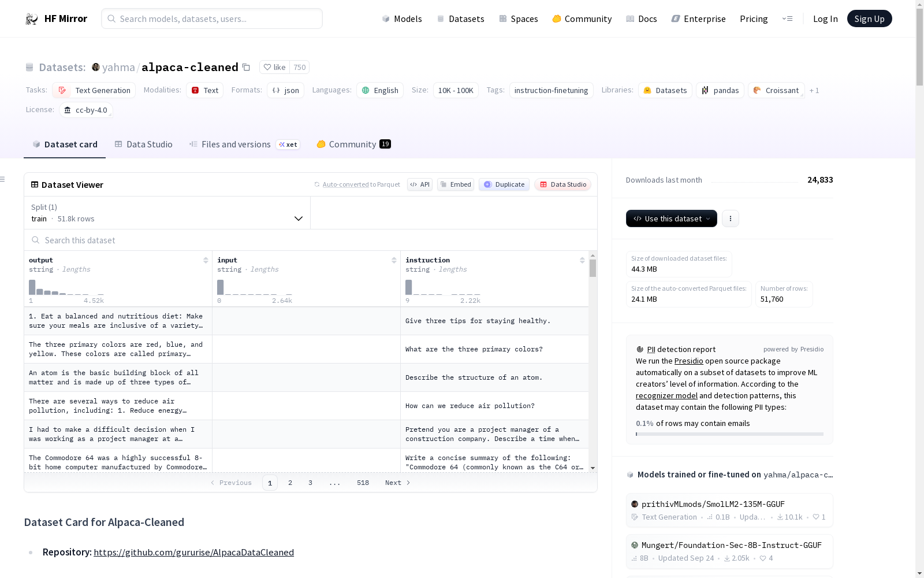Focus the Search this dataset field
Viewport: 924px width, 578px height.
point(311,240)
